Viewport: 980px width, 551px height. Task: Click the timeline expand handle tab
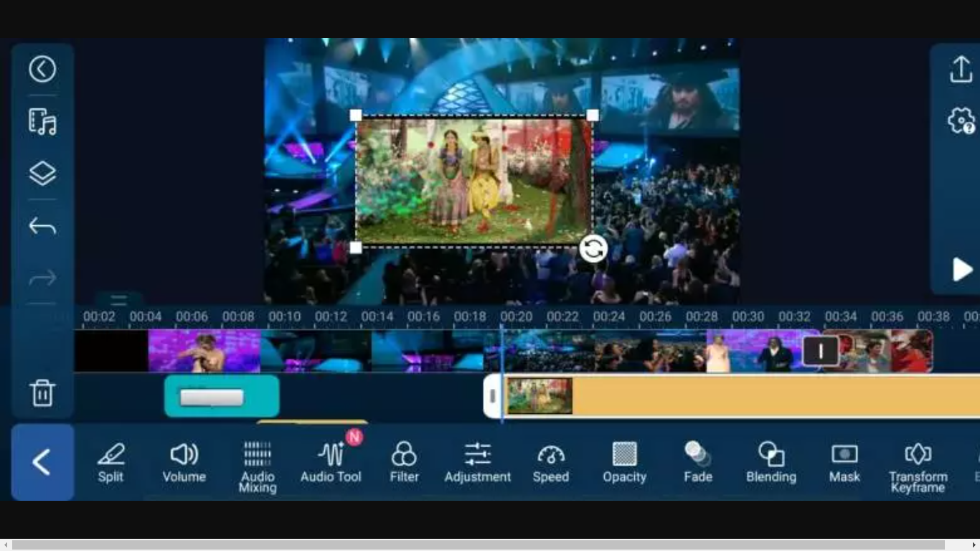pyautogui.click(x=119, y=300)
